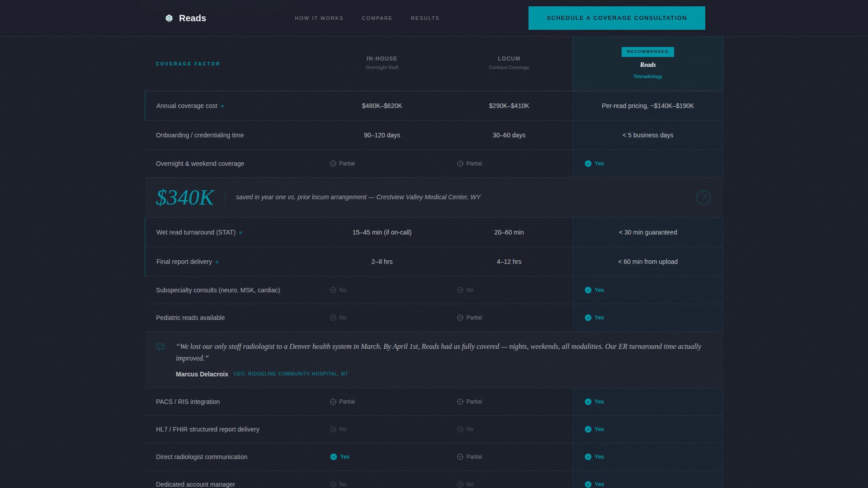Click Reads Yes checkmark for HL7 / FHIR delivery

point(588,429)
